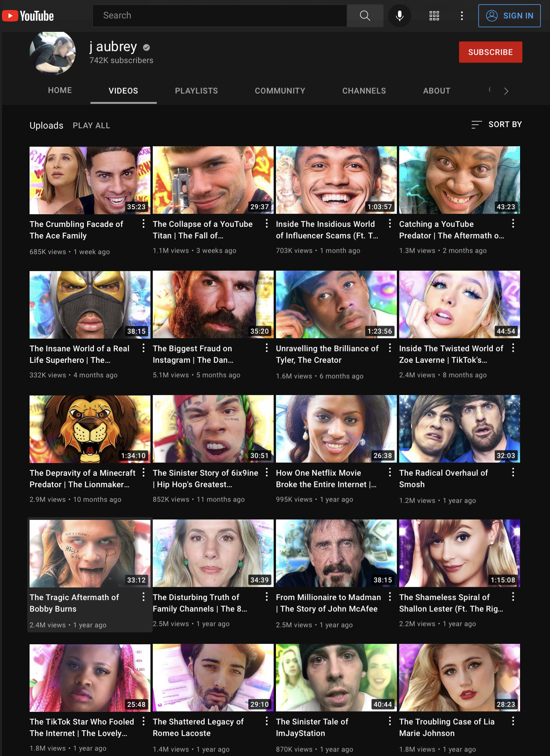Open menu for The Crumbling Facade of The Ace Family
Image resolution: width=550 pixels, height=756 pixels.
[144, 223]
